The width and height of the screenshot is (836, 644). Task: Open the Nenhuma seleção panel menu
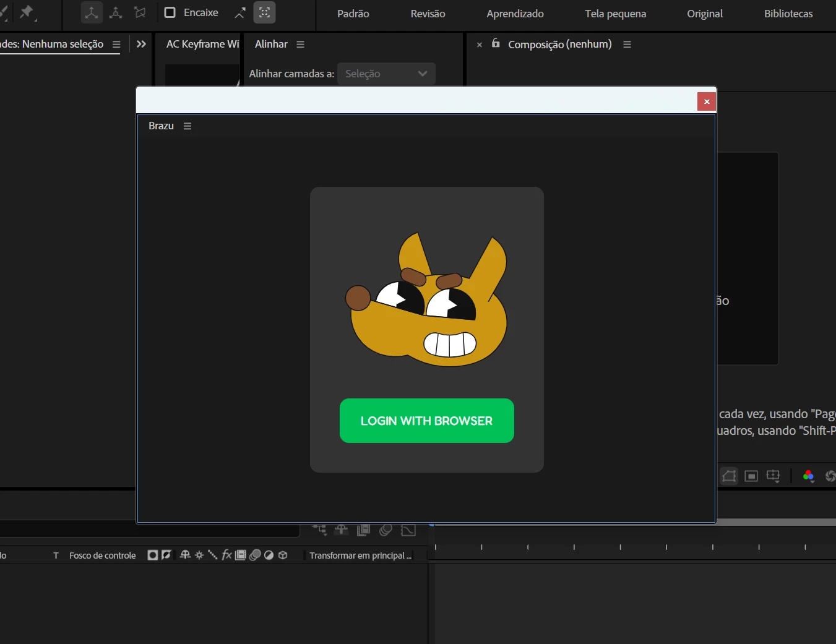[x=116, y=45]
